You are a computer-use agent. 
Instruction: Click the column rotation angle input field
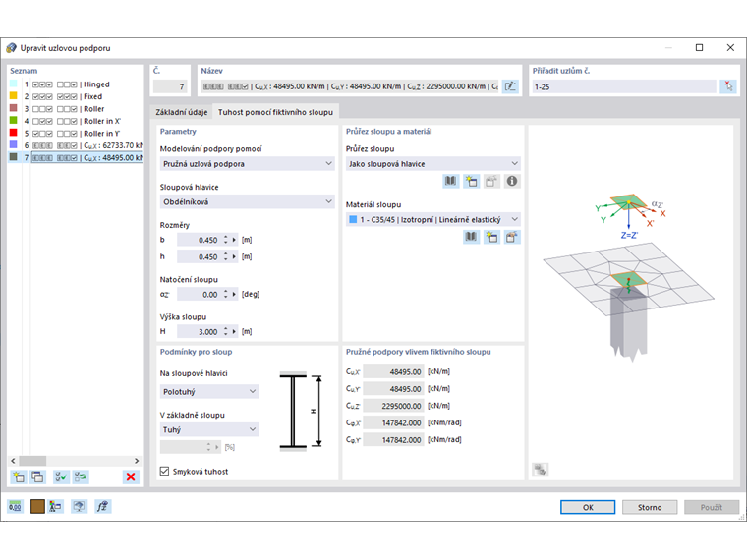[x=199, y=295]
